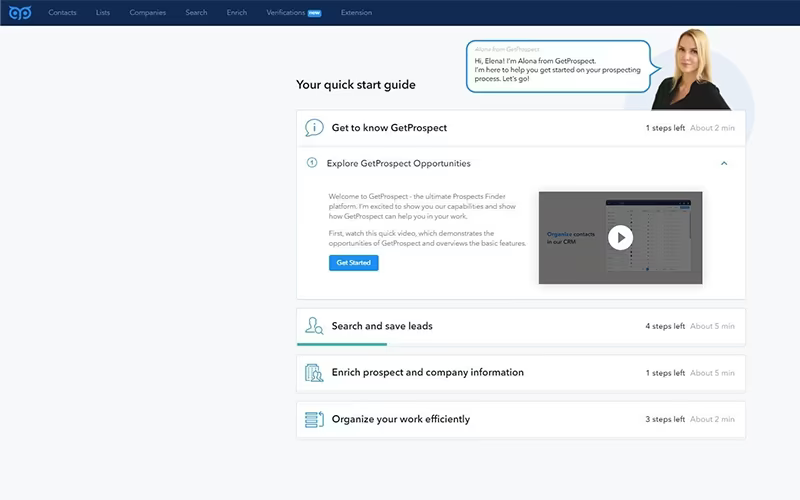
Task: Click Alona's greeting speech bubble
Action: (561, 66)
